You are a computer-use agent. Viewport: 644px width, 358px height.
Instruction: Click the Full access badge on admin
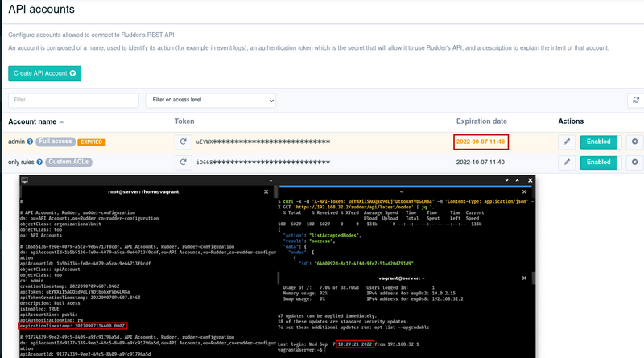click(56, 142)
